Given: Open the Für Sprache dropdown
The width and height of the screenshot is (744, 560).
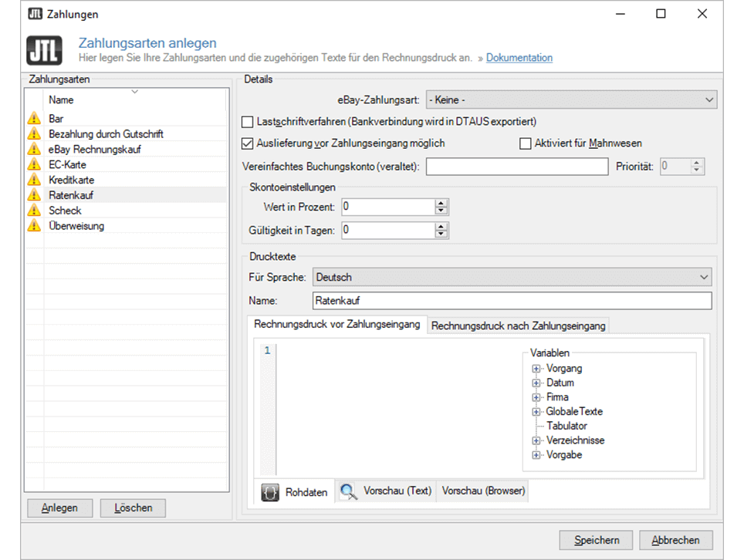Looking at the screenshot, I should click(512, 278).
